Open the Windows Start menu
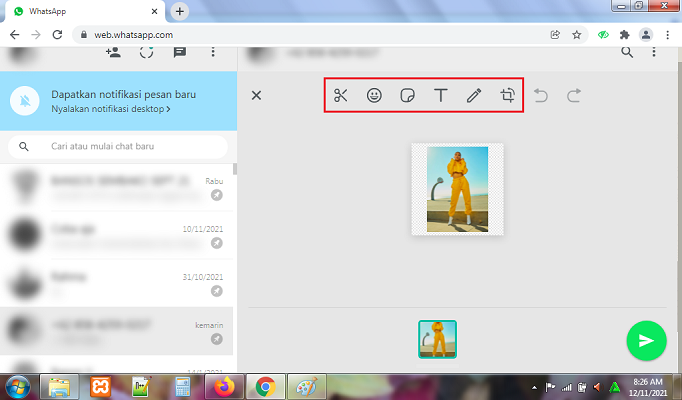 tap(17, 387)
